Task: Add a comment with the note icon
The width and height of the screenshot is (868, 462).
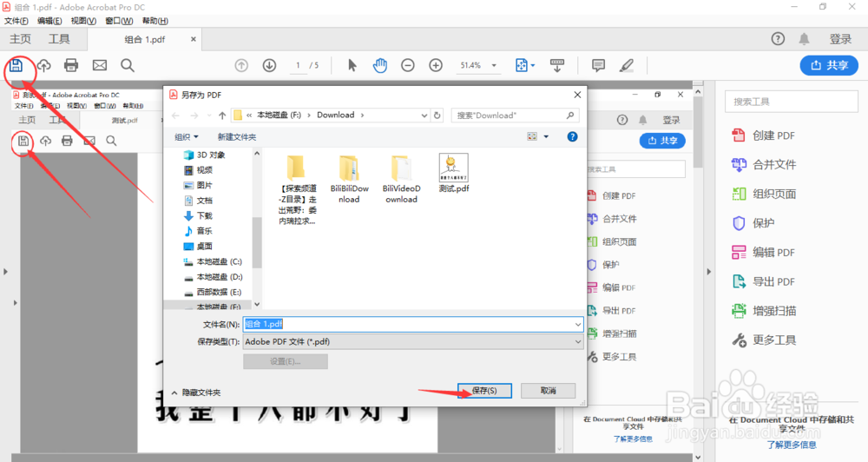Action: [598, 65]
